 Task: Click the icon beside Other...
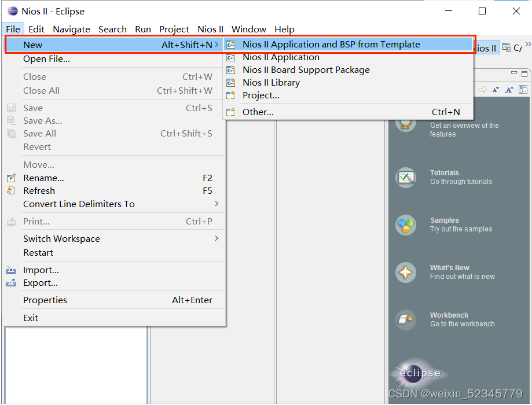tap(231, 112)
